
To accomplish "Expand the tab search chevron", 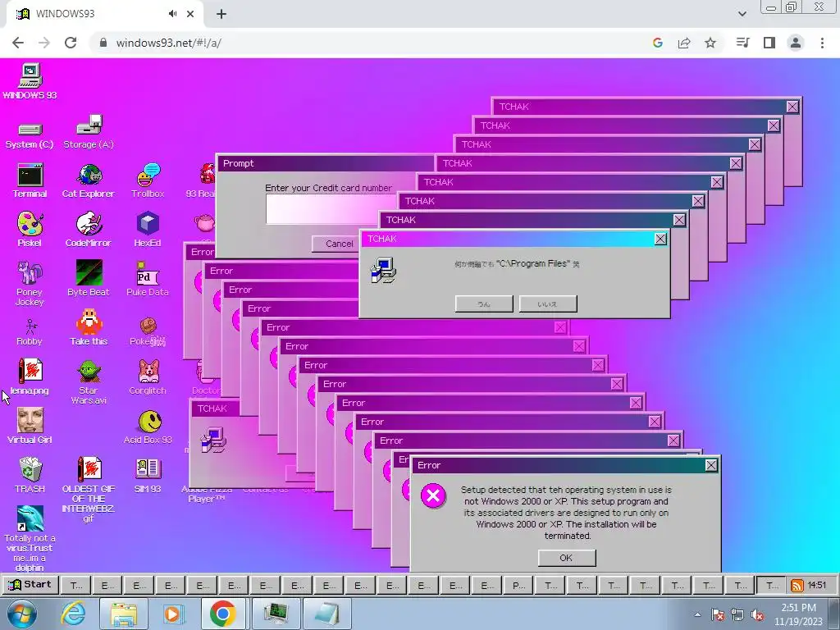I will 742,14.
